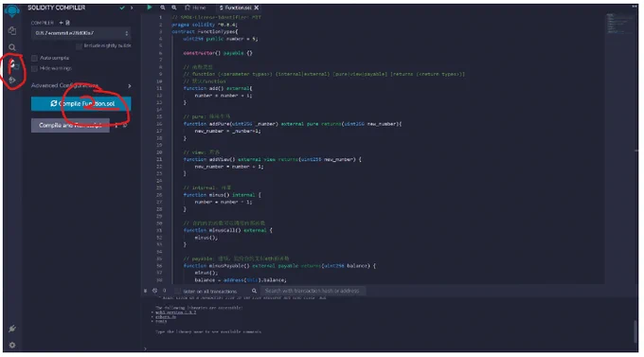Toggle the listen on all transactions checkbox
Image resolution: width=644 pixels, height=357 pixels.
point(177,291)
